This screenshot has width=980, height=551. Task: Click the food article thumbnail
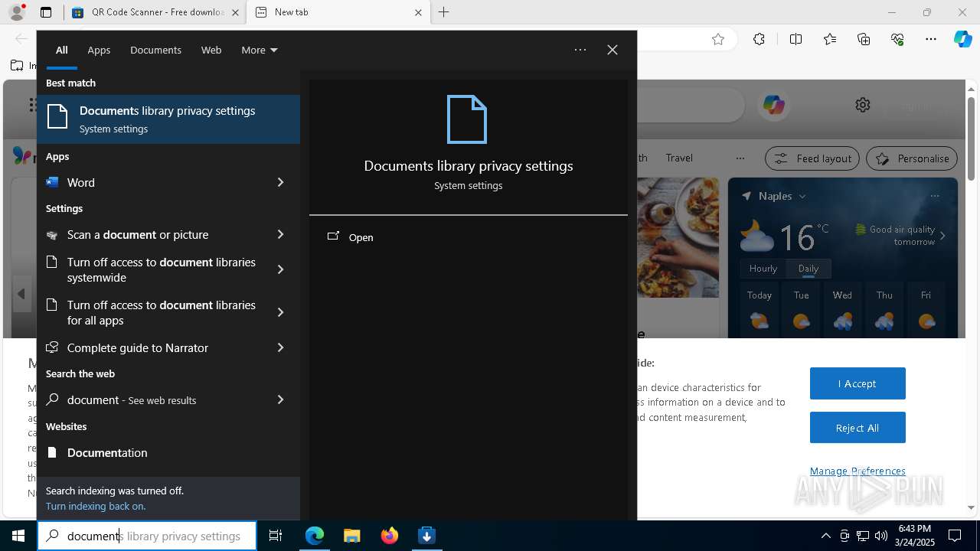[678, 238]
